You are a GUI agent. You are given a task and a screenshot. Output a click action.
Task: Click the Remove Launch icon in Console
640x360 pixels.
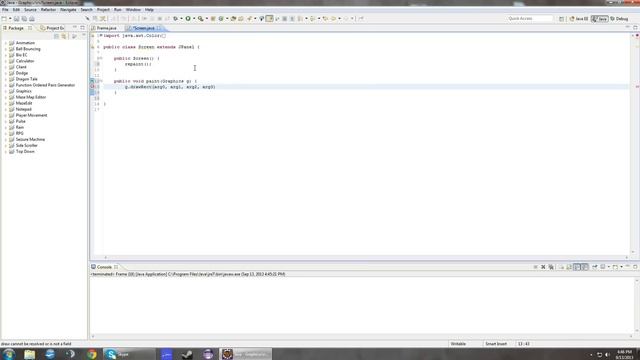click(543, 267)
